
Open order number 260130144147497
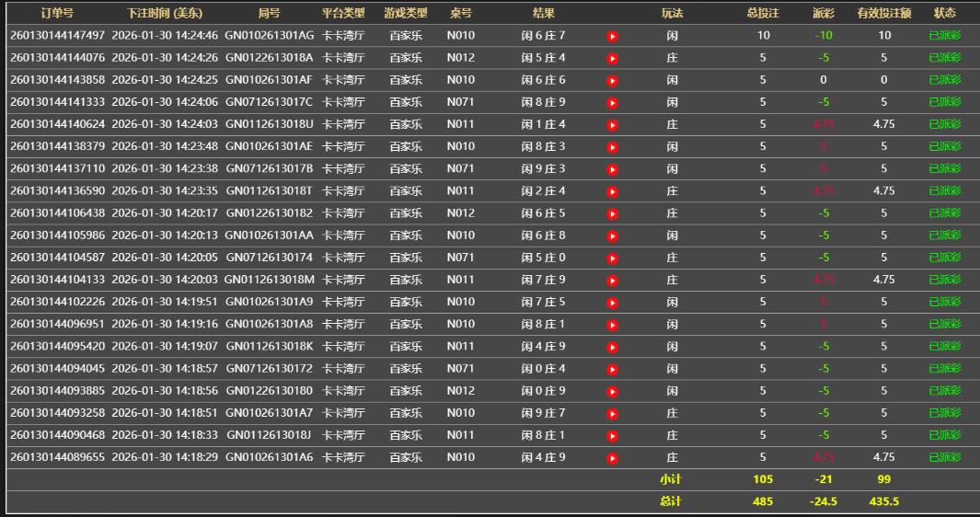point(57,36)
